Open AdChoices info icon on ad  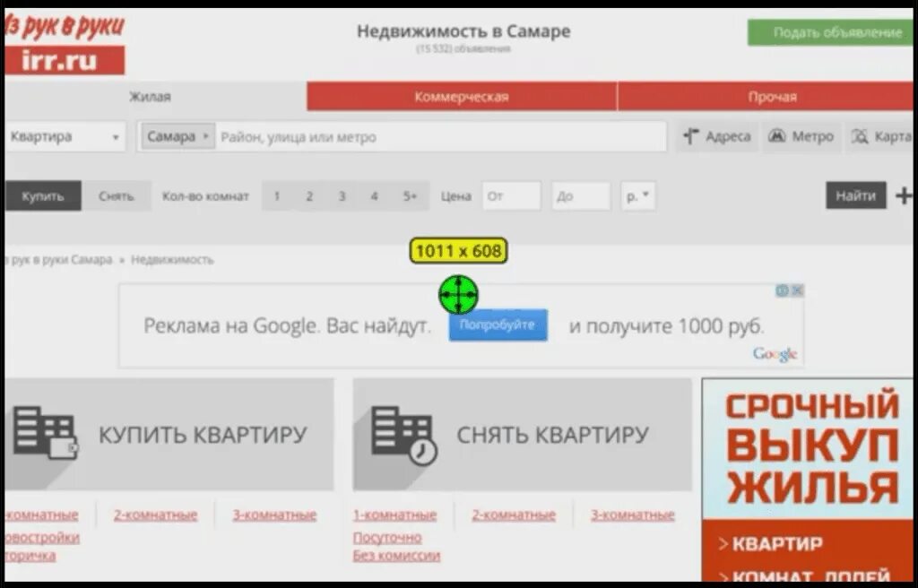coord(783,290)
